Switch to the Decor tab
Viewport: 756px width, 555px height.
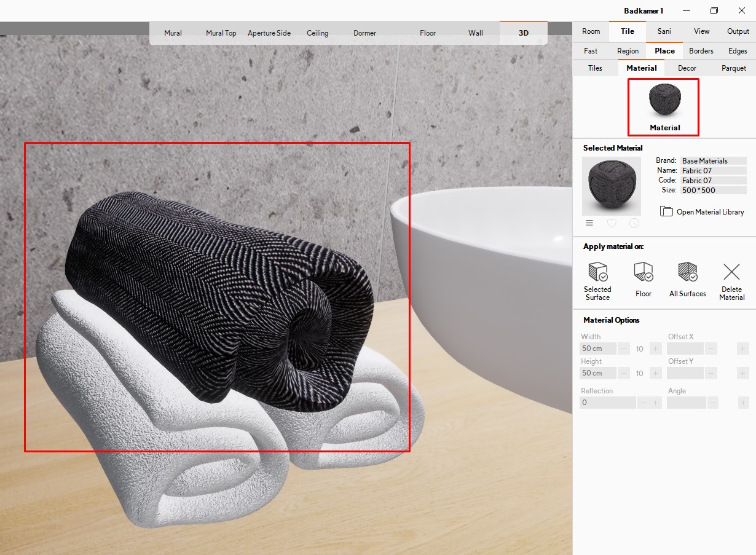pos(687,68)
